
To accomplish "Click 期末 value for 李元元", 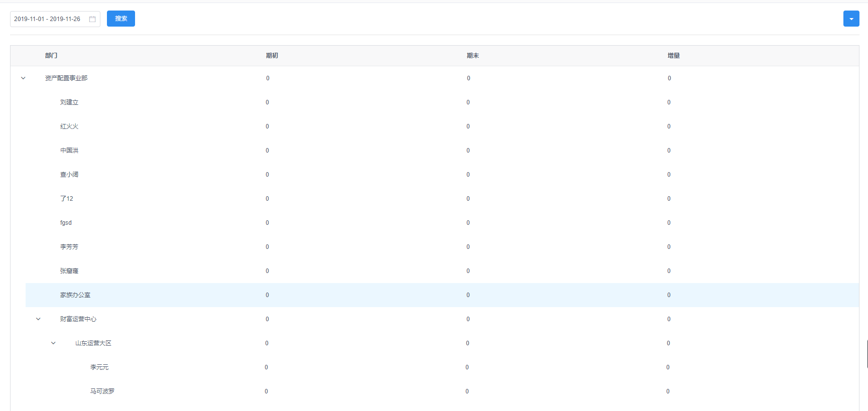I will (x=467, y=367).
